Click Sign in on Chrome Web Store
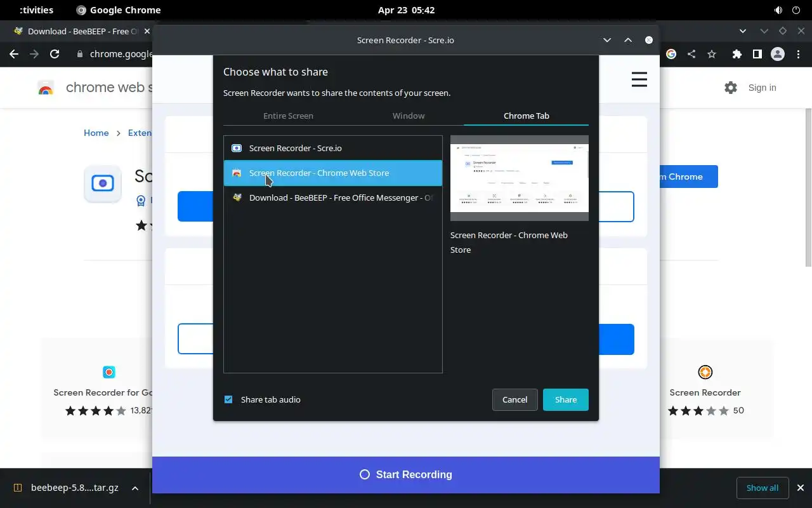Screen dimensions: 812x508 (x=762, y=88)
